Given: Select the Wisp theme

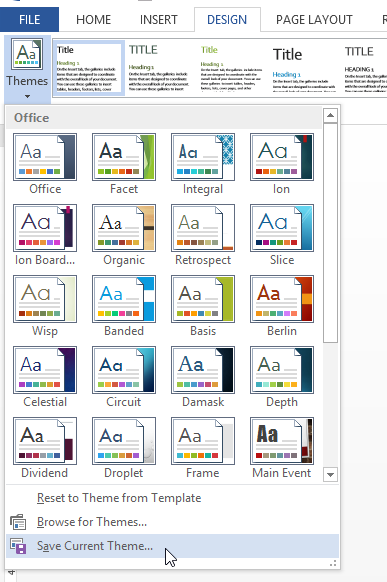Looking at the screenshot, I should pyautogui.click(x=45, y=299).
